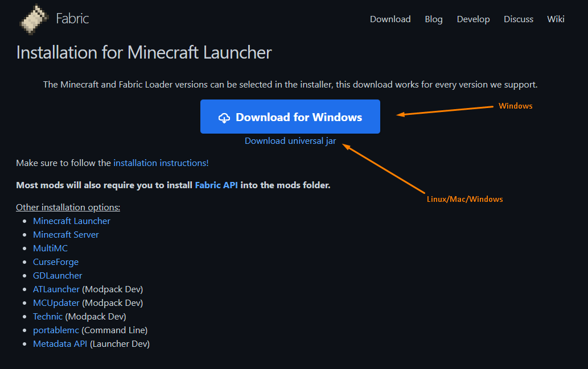This screenshot has height=369, width=588.
Task: Click the Download universal jar link
Action: [x=290, y=141]
